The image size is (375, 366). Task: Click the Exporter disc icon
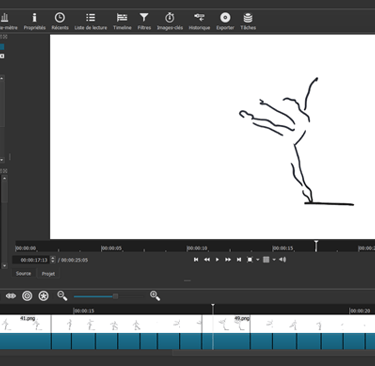(225, 18)
